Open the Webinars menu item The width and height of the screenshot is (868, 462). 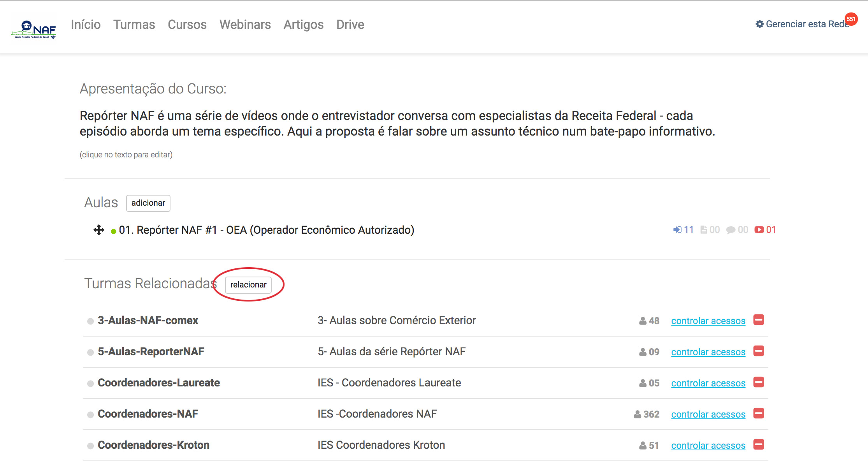click(245, 25)
